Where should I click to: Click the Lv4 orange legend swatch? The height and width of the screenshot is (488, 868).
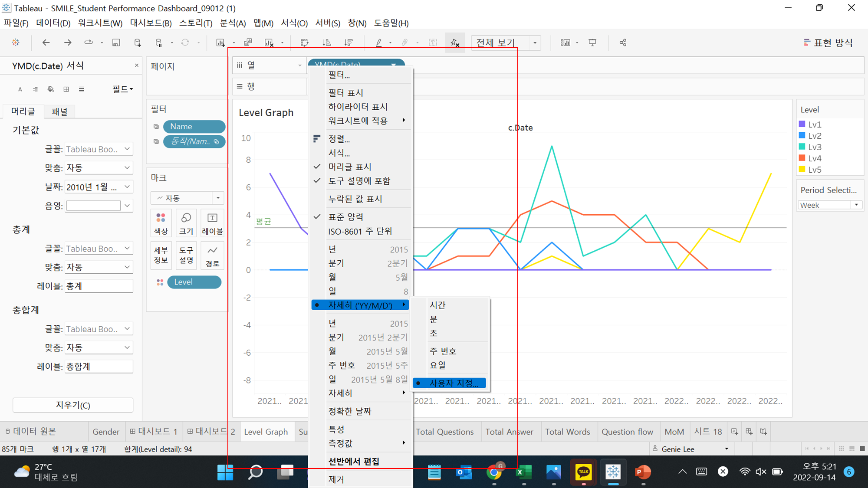pos(802,158)
